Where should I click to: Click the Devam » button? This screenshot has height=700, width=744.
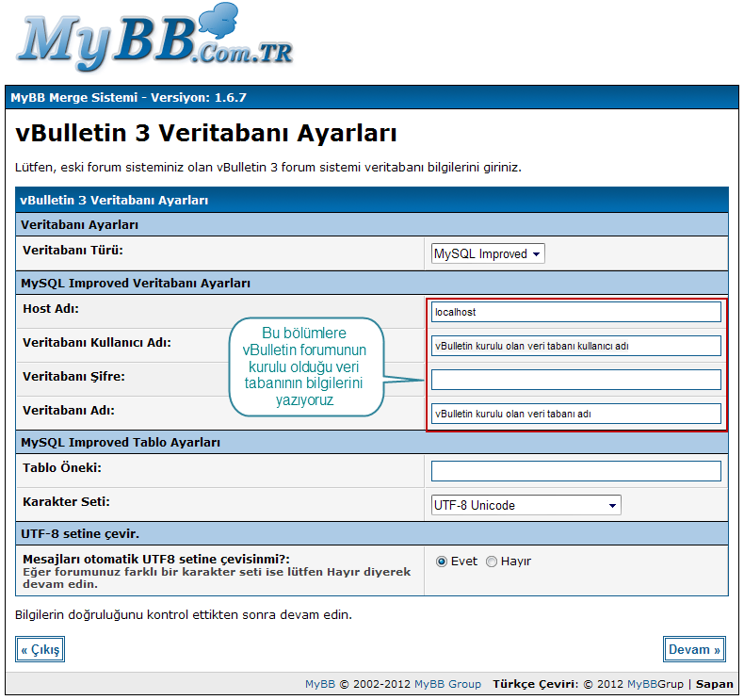pos(694,649)
